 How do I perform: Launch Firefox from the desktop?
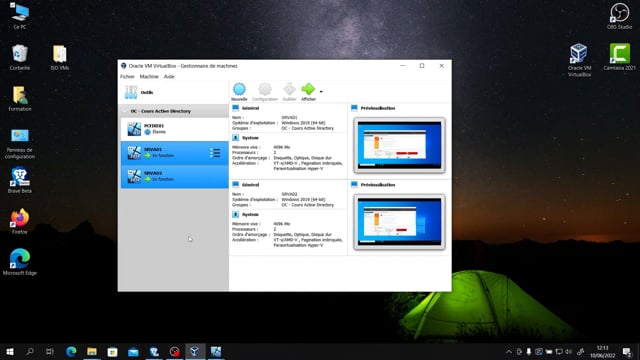[x=20, y=221]
